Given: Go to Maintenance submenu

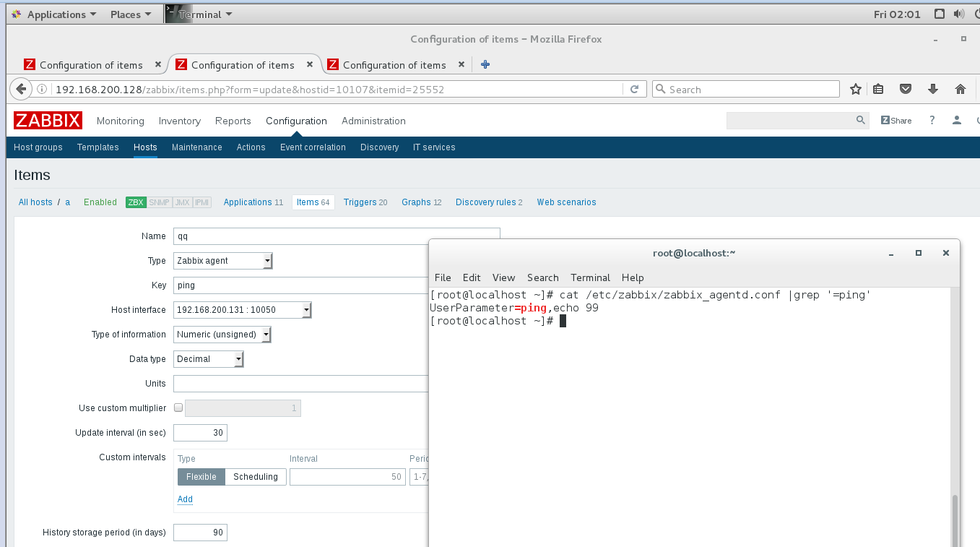Looking at the screenshot, I should (197, 147).
